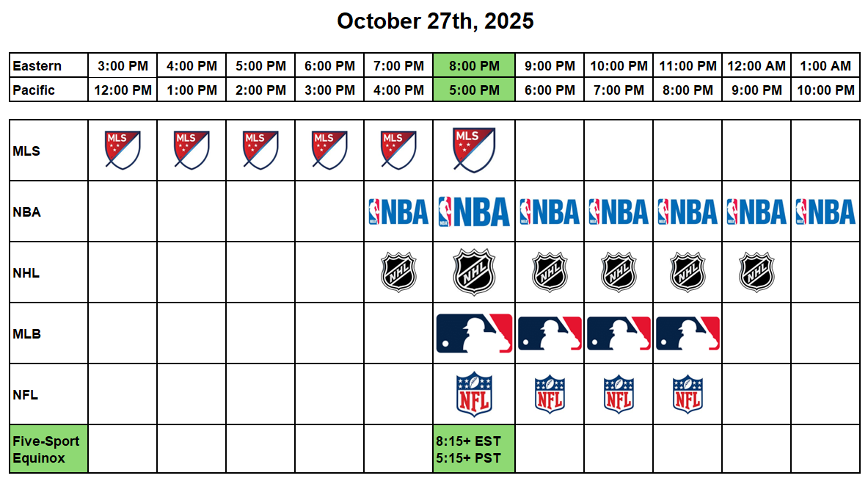Click the highlighted 8:00 PM Eastern header cell
This screenshot has width=868, height=481.
[474, 65]
